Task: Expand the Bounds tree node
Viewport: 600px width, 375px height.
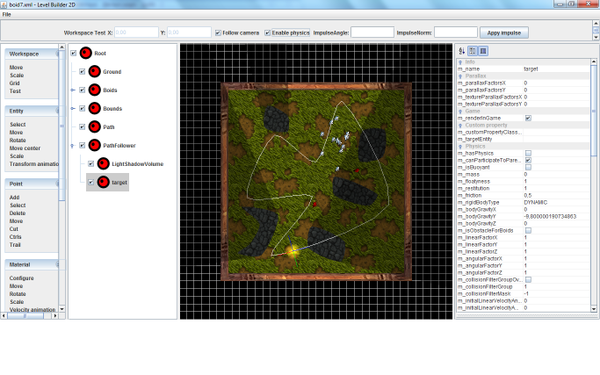Action: pyautogui.click(x=73, y=108)
